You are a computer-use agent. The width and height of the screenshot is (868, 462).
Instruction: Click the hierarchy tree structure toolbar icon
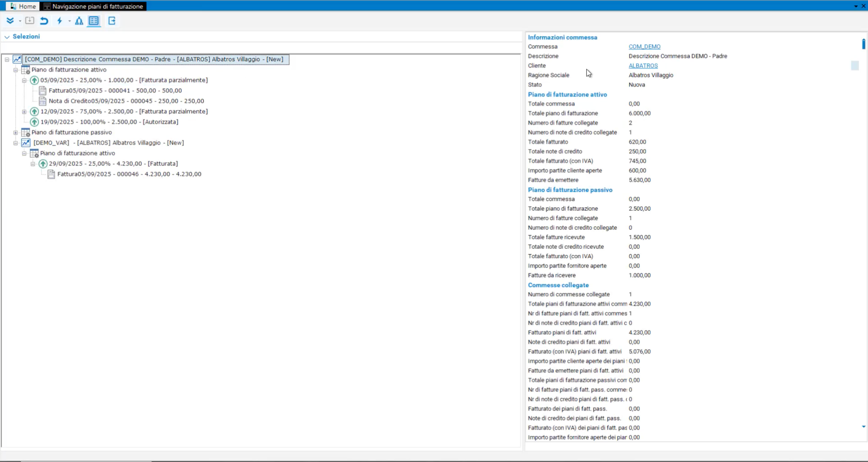coord(79,21)
